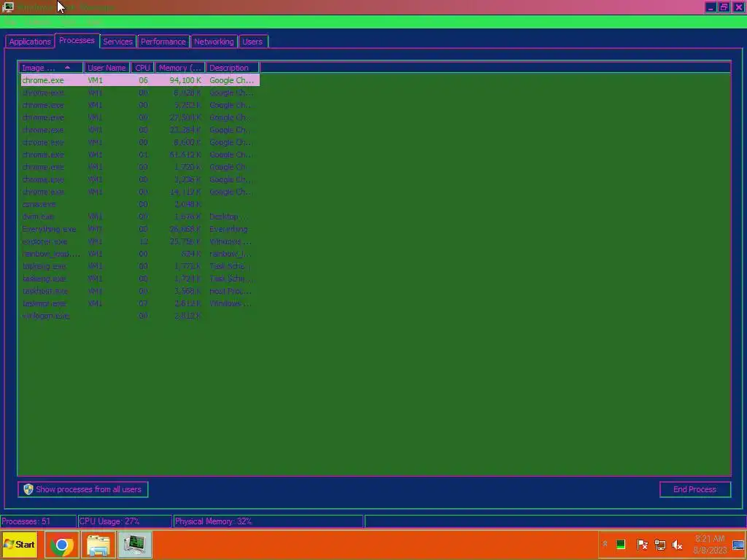Image resolution: width=747 pixels, height=560 pixels.
Task: Open the taskbar clock showing 8:21 AM
Action: coord(710,544)
